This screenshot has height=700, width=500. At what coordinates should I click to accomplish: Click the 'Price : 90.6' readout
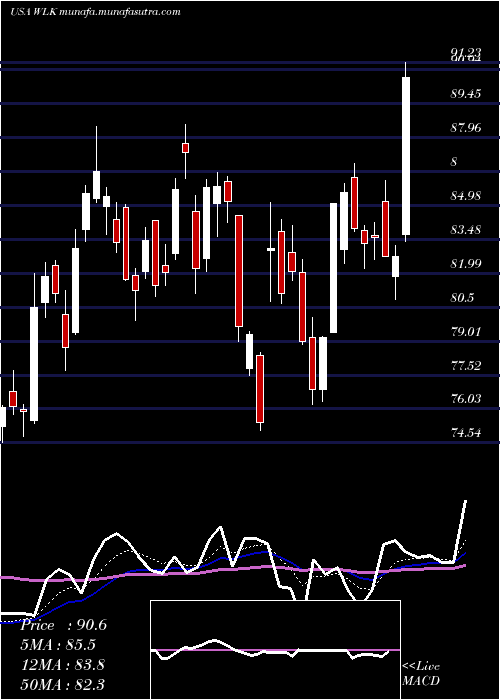pyautogui.click(x=64, y=625)
